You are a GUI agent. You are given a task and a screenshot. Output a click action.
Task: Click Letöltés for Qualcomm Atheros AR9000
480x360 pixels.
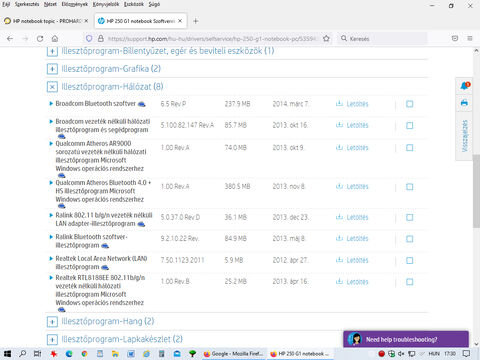click(357, 148)
